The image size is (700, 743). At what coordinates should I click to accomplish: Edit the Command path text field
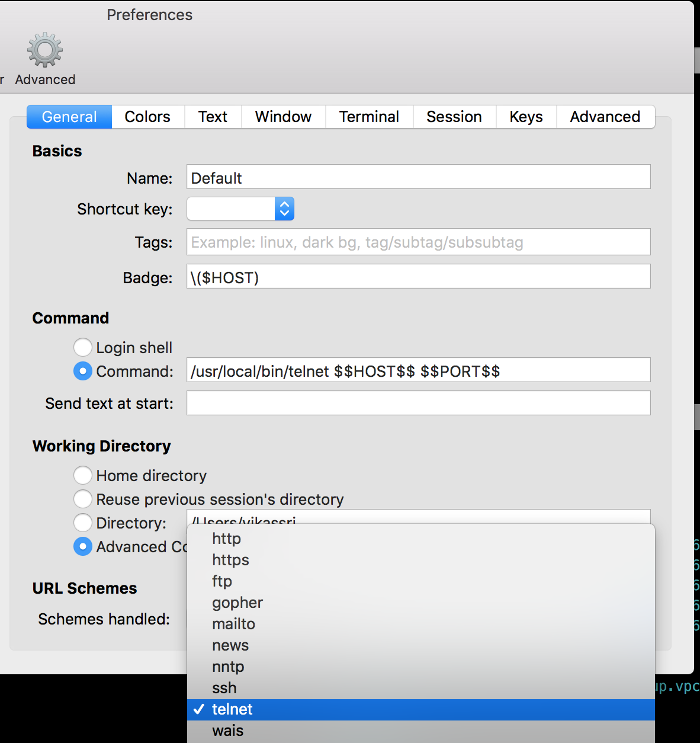[418, 370]
